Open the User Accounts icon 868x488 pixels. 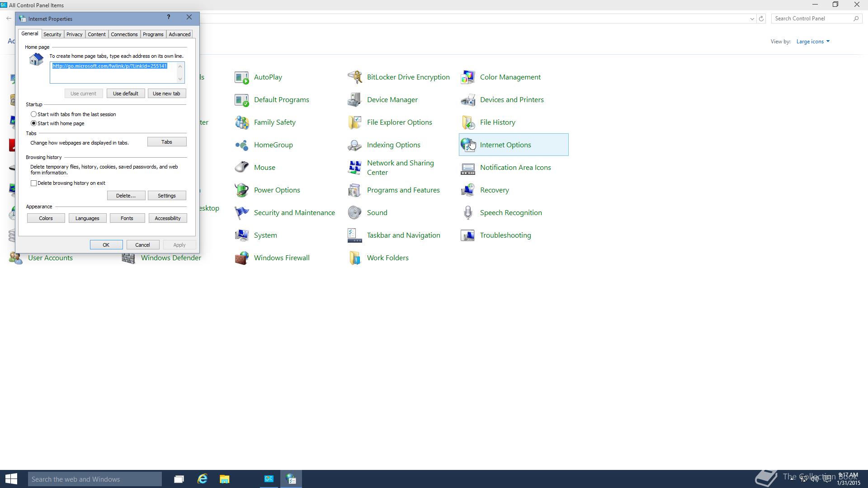click(x=16, y=258)
